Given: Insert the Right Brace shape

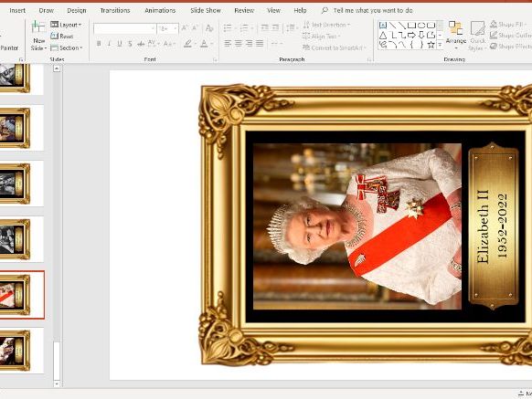Looking at the screenshot, I should tap(421, 45).
